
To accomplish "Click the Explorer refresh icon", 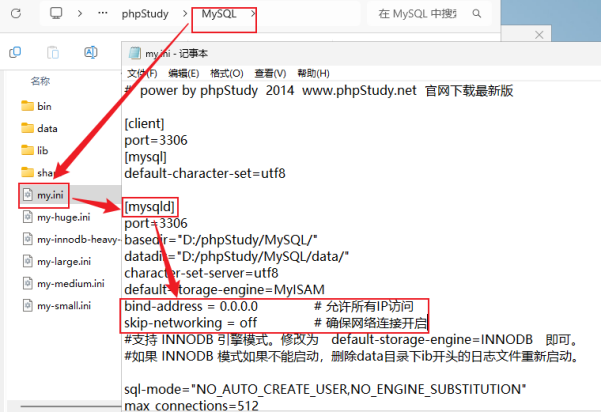I will (x=16, y=13).
